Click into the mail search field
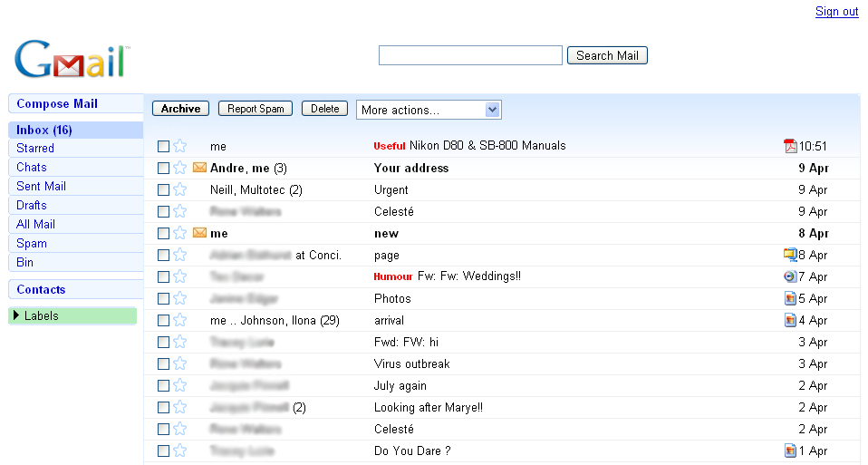 coord(470,55)
